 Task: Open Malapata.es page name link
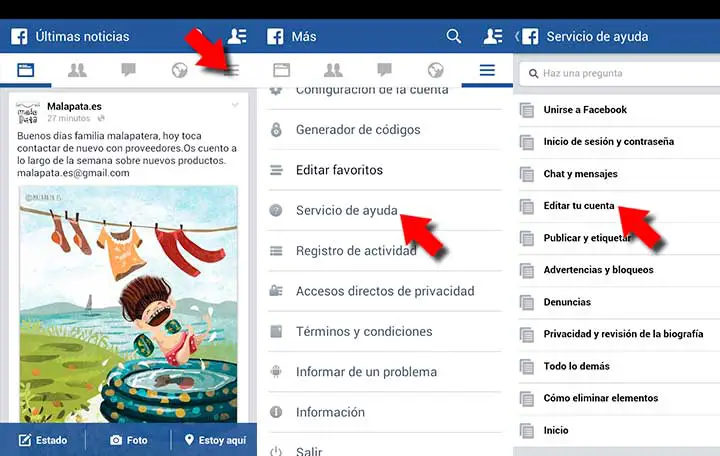point(74,106)
